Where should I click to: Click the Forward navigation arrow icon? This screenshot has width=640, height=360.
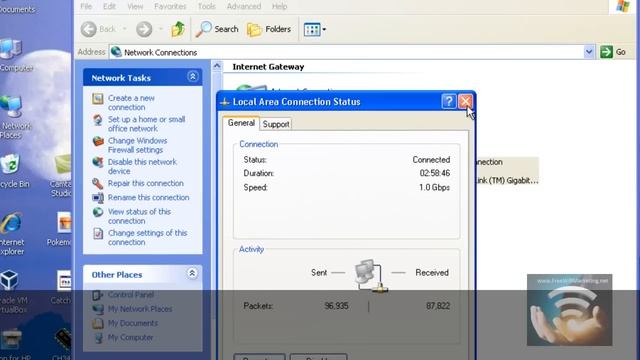click(x=144, y=29)
